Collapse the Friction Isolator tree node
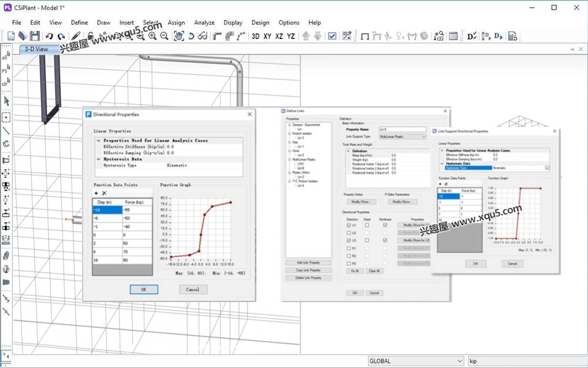Image resolution: width=588 pixels, height=368 pixels. [289, 133]
